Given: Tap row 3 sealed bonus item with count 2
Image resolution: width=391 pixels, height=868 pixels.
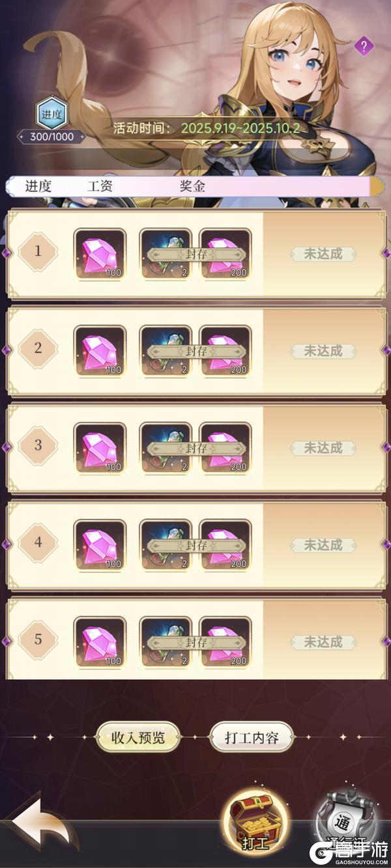Looking at the screenshot, I should (x=166, y=448).
